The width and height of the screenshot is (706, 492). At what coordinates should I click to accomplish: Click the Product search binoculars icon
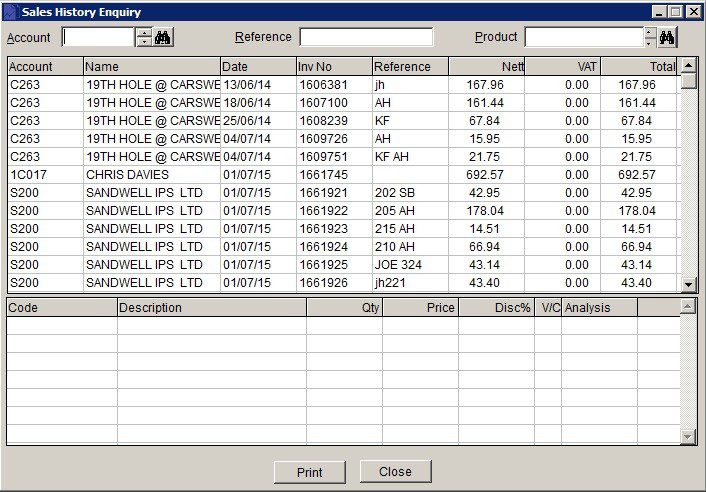click(667, 37)
